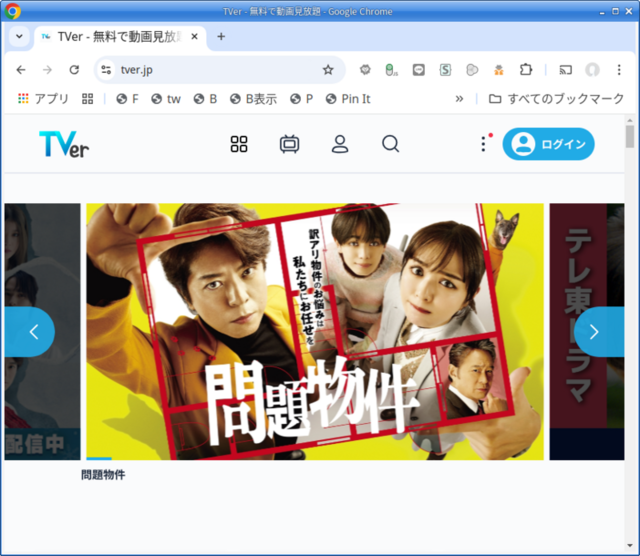Open the search magnifier icon
This screenshot has width=640, height=556.
391,144
